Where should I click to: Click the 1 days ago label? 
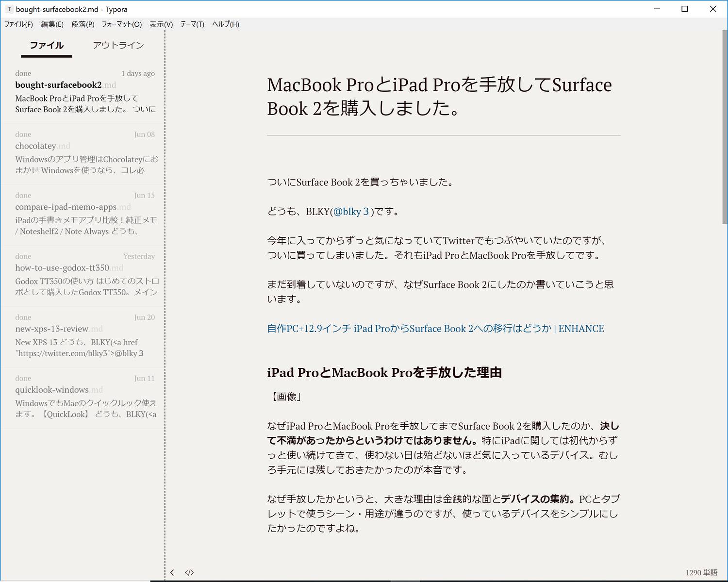pos(138,73)
